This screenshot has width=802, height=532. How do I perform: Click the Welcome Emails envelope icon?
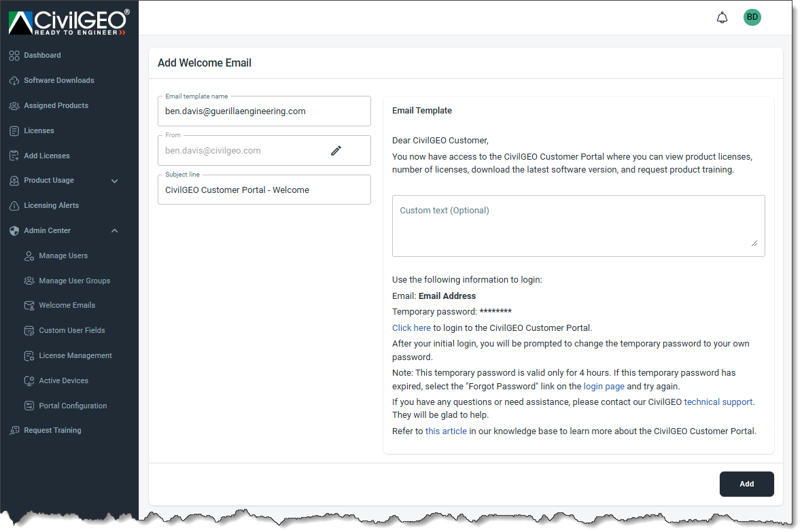(29, 305)
